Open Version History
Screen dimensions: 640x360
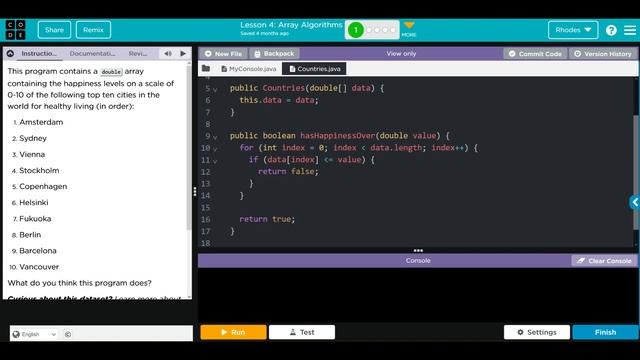(603, 53)
